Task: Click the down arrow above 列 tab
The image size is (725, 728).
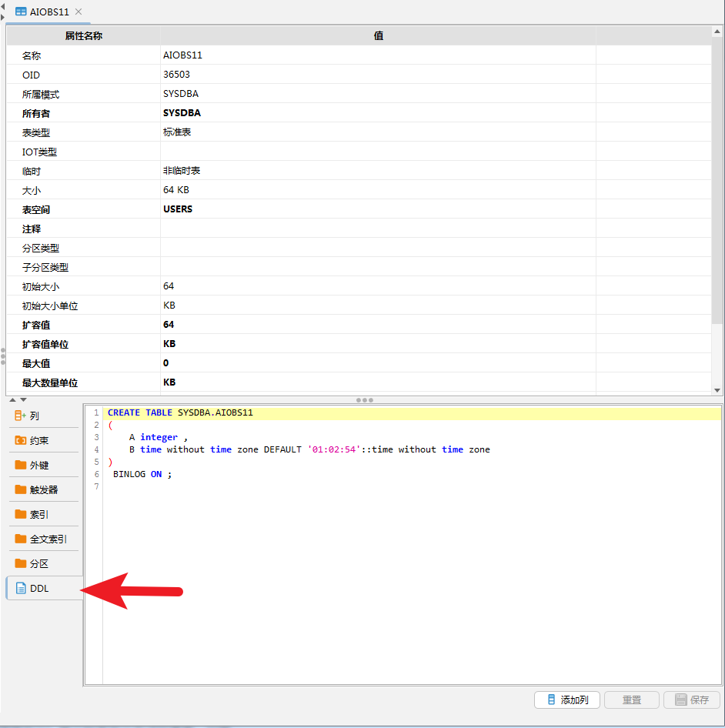Action: tap(23, 399)
